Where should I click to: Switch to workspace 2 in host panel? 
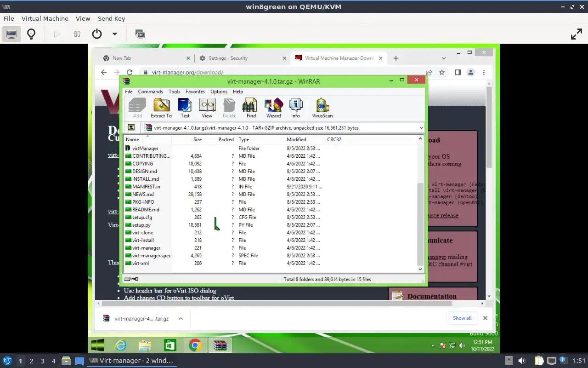[x=31, y=361]
